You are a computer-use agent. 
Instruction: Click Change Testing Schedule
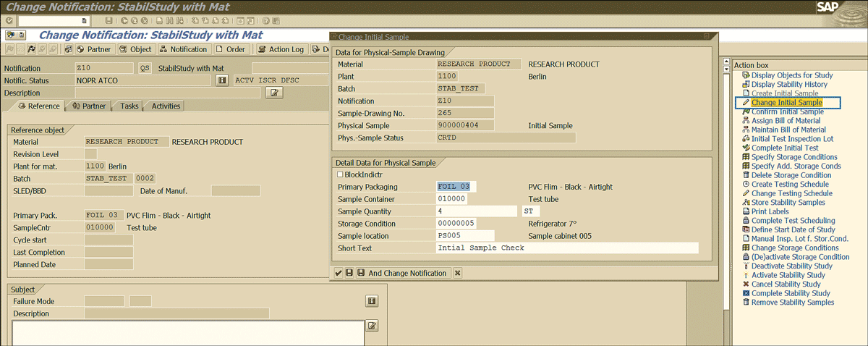[791, 193]
